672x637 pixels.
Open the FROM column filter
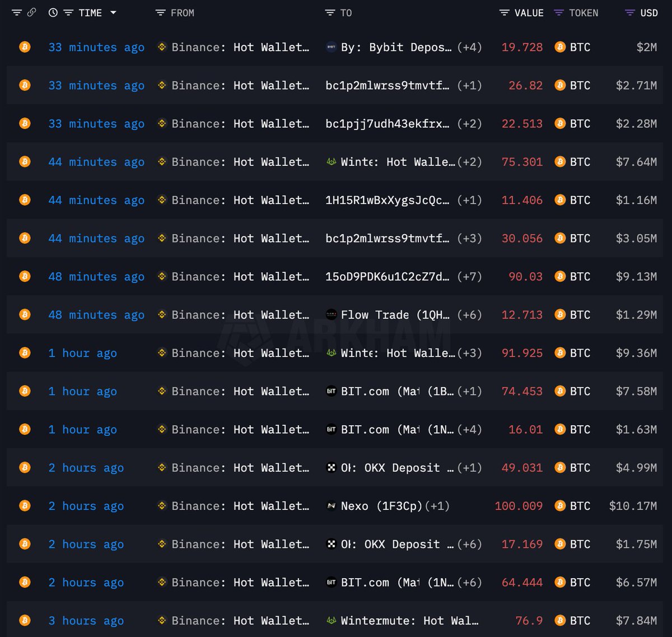pos(160,12)
